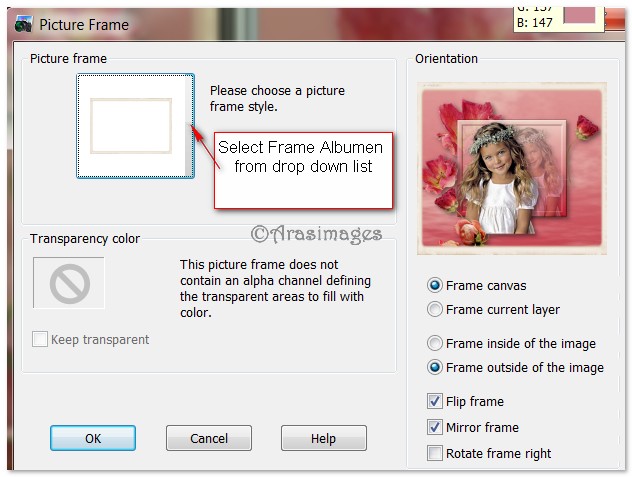Click the camera icon in the title bar

coord(22,22)
